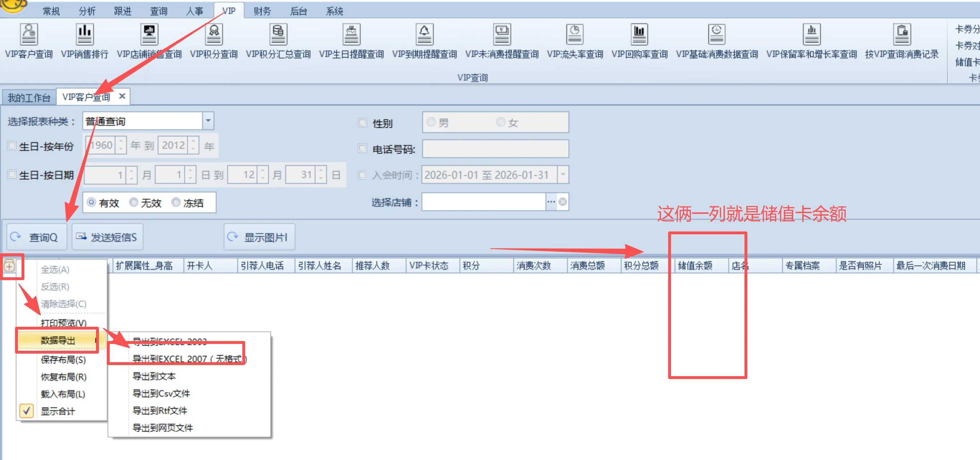This screenshot has width=980, height=460.
Task: Click VIP销售排行 bar chart icon
Action: tap(85, 35)
